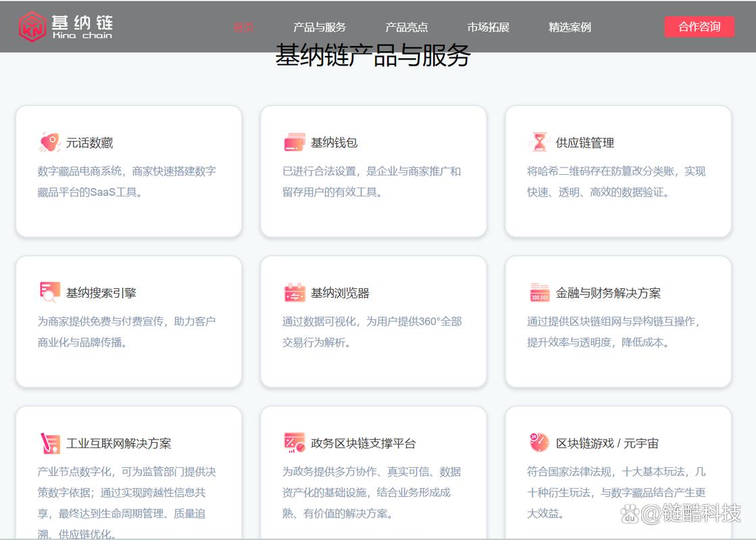Image resolution: width=756 pixels, height=540 pixels.
Task: Click description starting 为政务提供多方协作
Action: [372, 492]
